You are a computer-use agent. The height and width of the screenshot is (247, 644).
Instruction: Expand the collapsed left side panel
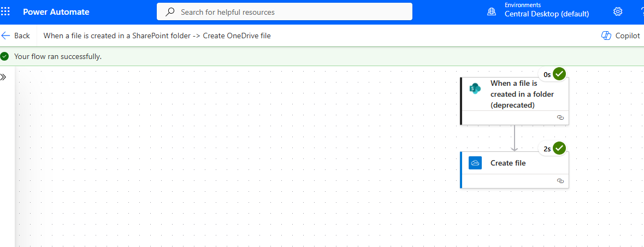[3, 77]
